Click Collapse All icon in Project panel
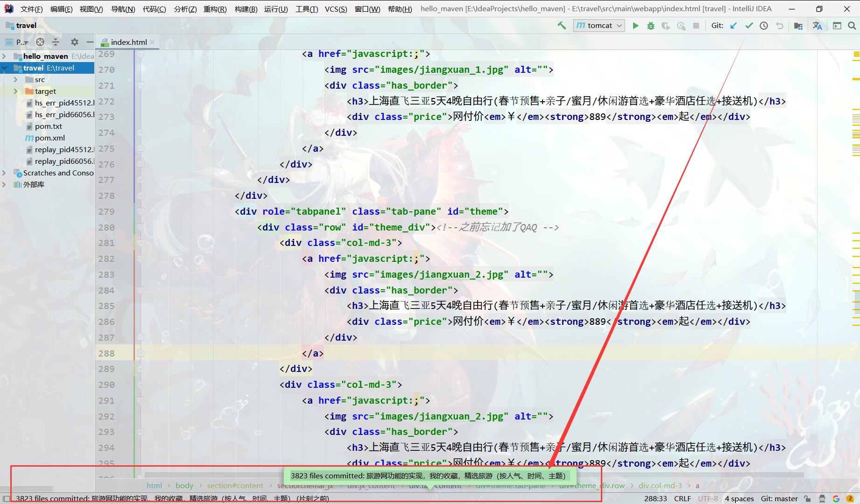 (x=56, y=42)
